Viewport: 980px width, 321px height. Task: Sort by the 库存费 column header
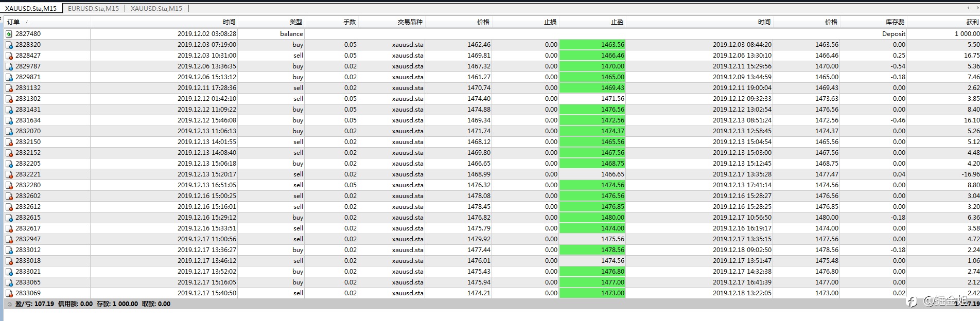[x=895, y=22]
